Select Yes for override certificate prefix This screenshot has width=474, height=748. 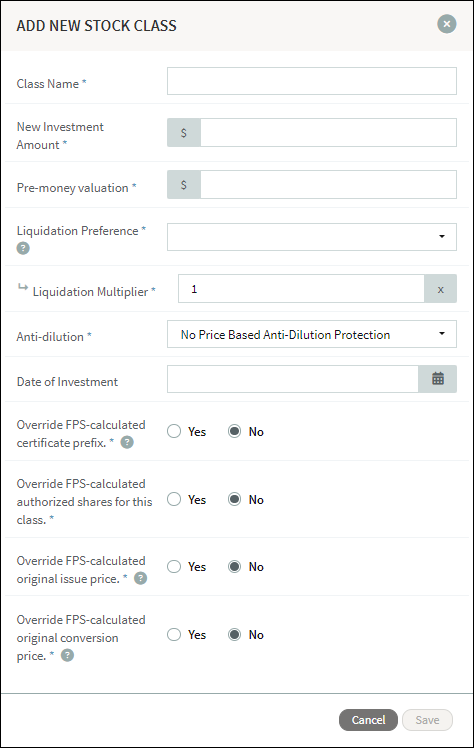(x=174, y=431)
